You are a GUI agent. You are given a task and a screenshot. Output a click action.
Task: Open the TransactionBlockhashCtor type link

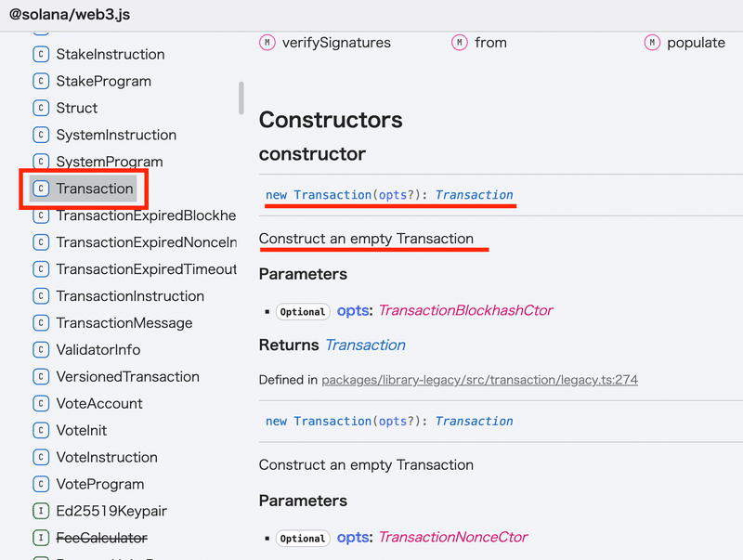(465, 310)
